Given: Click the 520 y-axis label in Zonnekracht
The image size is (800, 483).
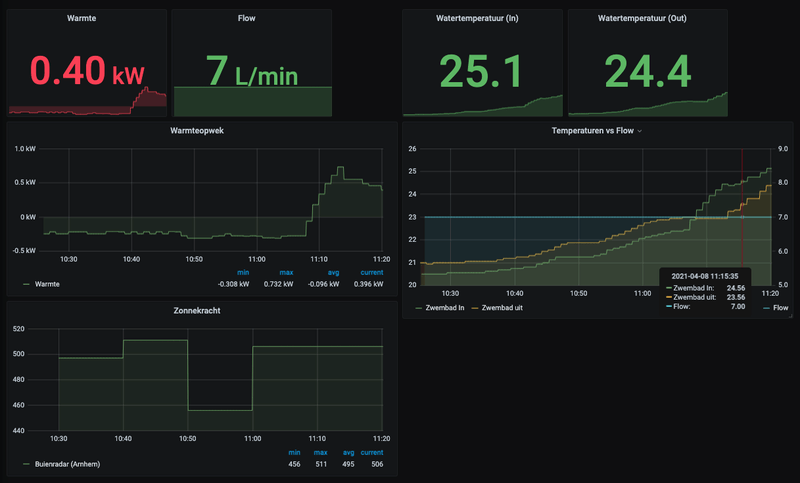Looking at the screenshot, I should click(18, 329).
